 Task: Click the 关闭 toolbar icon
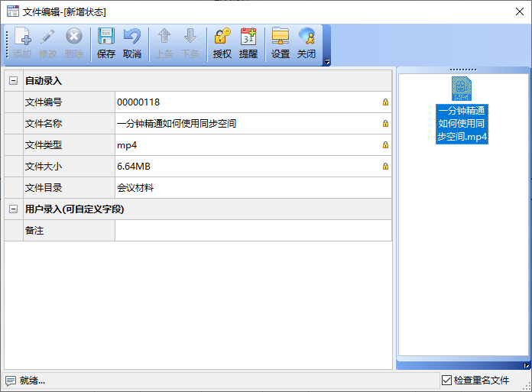pyautogui.click(x=307, y=44)
